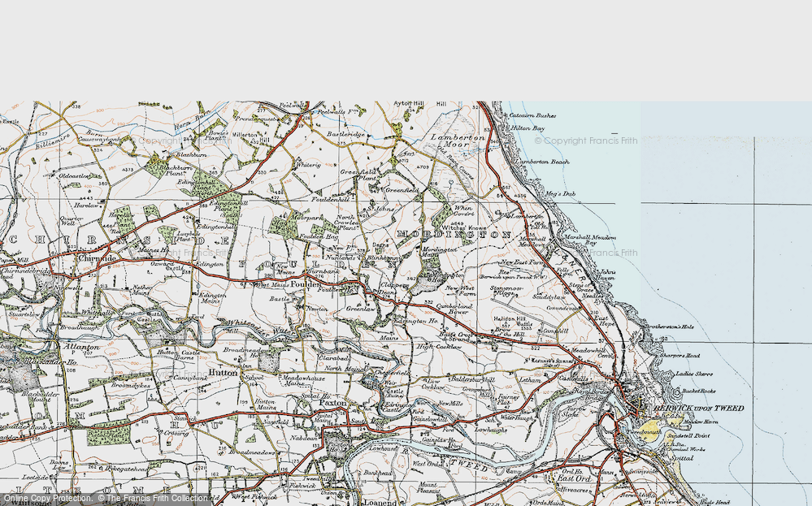Select the Nabdean label

[x=303, y=439]
